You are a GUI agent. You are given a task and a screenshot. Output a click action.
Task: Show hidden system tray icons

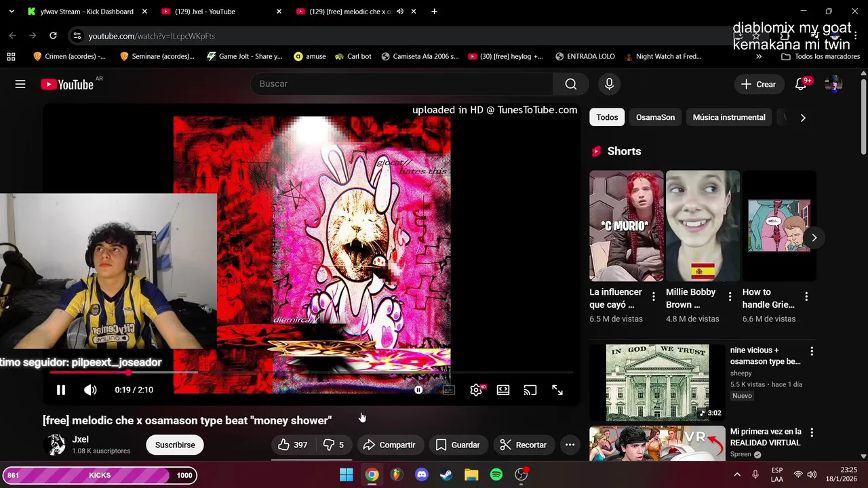click(737, 474)
